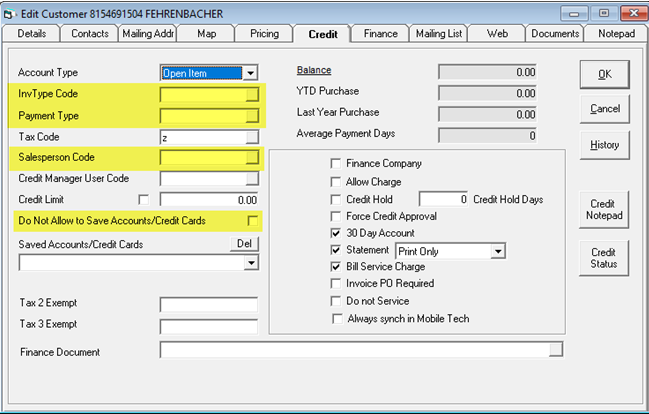Disable Bill Service Charge
Image resolution: width=649 pixels, height=414 pixels.
coord(336,267)
